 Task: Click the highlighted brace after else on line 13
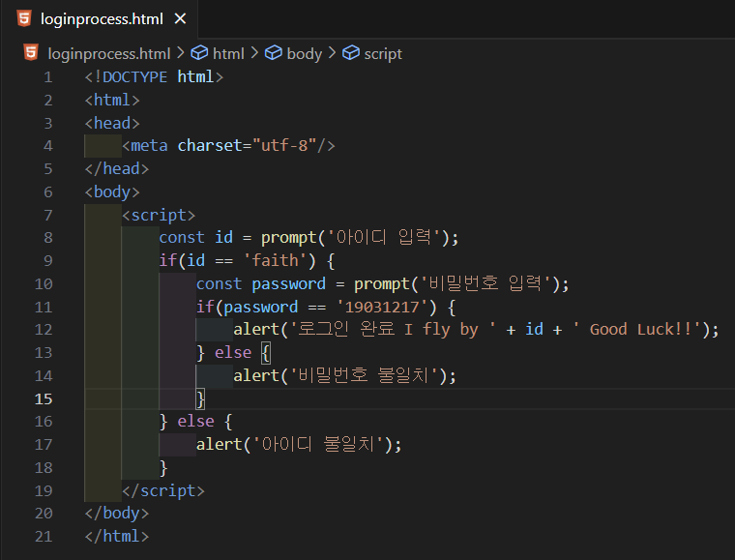coord(265,352)
